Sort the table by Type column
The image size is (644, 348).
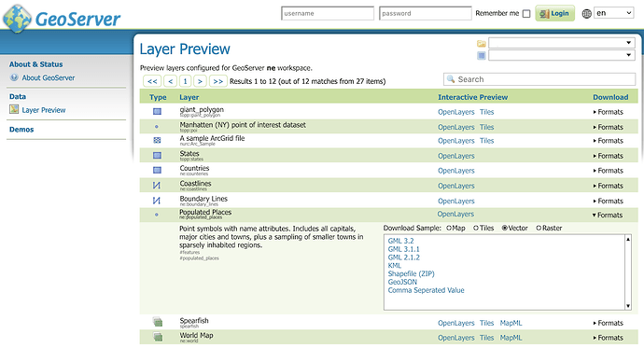coord(158,97)
